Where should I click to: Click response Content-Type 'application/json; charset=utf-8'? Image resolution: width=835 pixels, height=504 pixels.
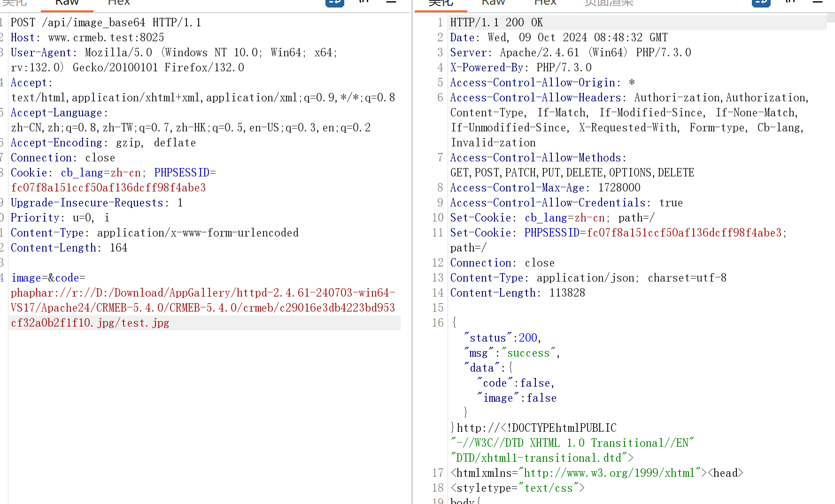pyautogui.click(x=632, y=278)
